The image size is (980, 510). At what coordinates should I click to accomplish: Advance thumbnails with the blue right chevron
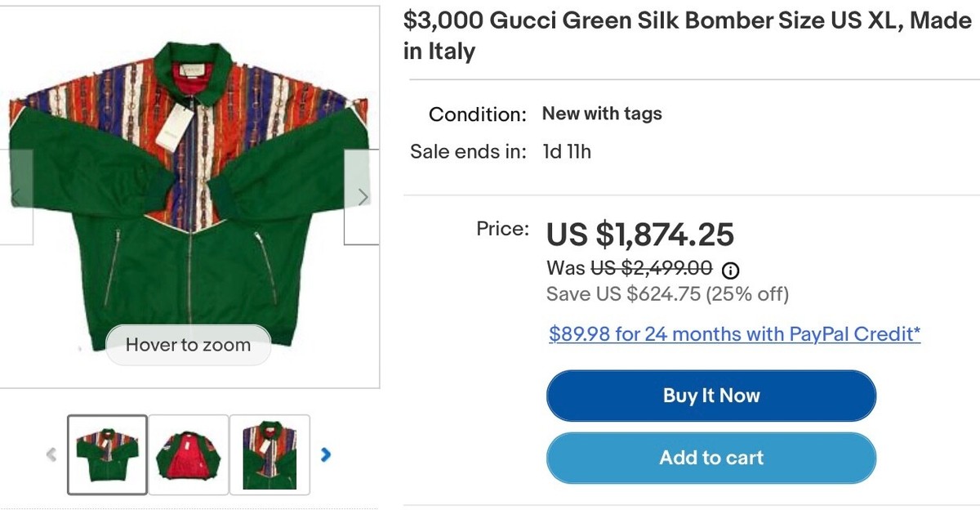(326, 454)
